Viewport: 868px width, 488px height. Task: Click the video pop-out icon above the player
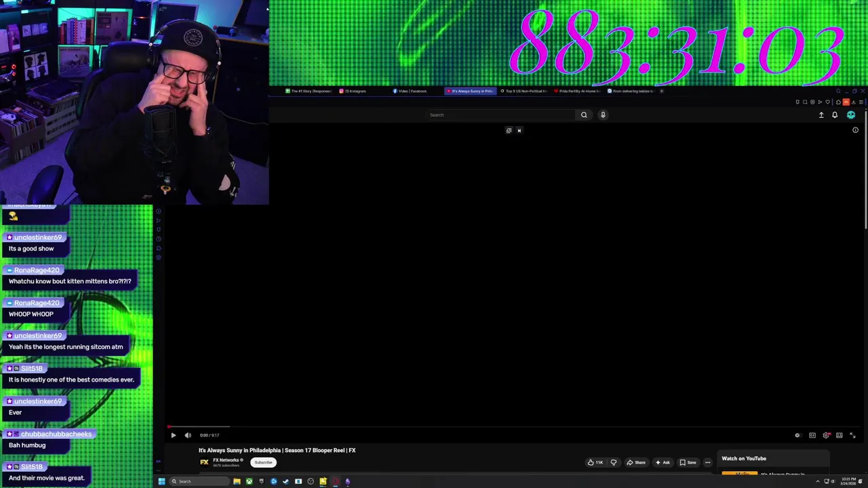tap(509, 130)
